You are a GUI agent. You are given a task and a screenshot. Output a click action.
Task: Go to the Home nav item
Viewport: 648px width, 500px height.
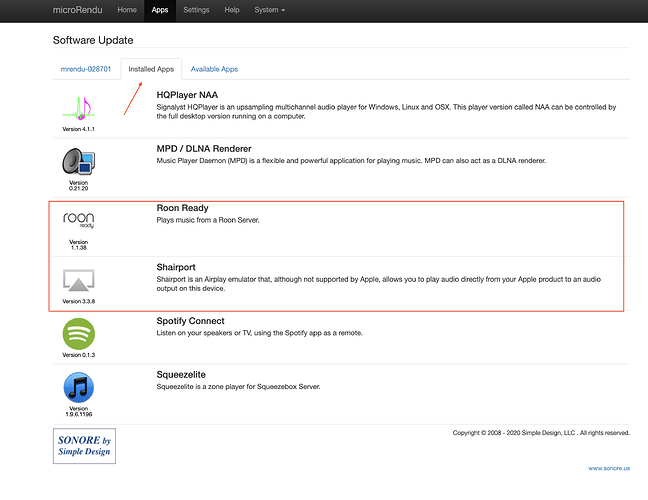(x=127, y=10)
